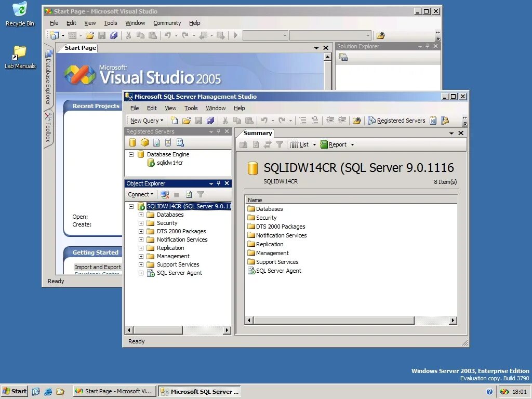The image size is (532, 399).
Task: Expand the SQL Server Agent node
Action: coord(141,273)
